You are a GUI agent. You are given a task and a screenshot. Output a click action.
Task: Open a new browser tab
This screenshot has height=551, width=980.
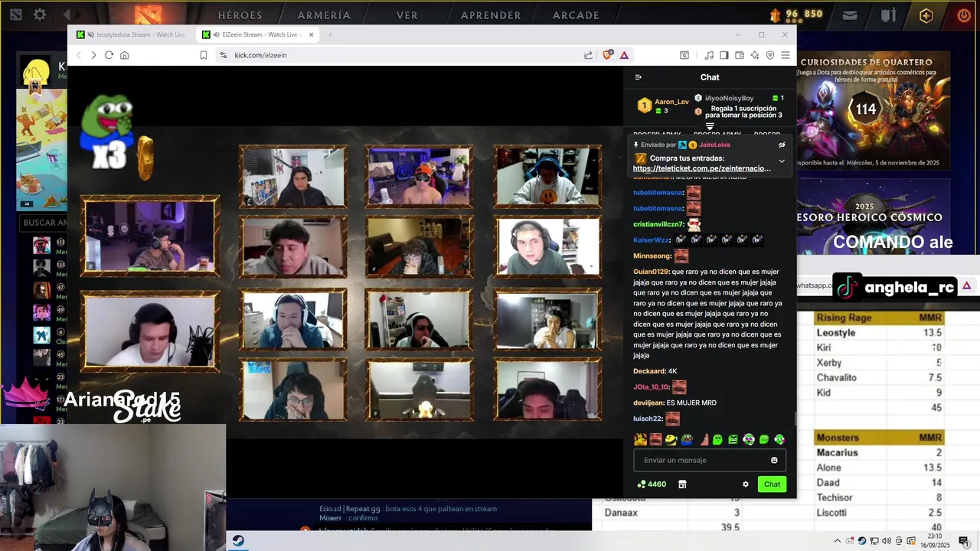click(x=330, y=34)
